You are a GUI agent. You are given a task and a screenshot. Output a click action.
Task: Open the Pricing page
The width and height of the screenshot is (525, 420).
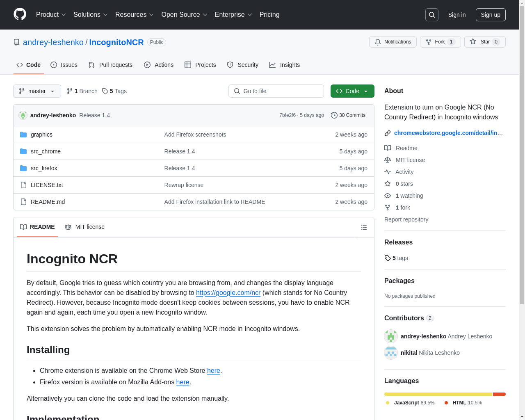pos(269,15)
